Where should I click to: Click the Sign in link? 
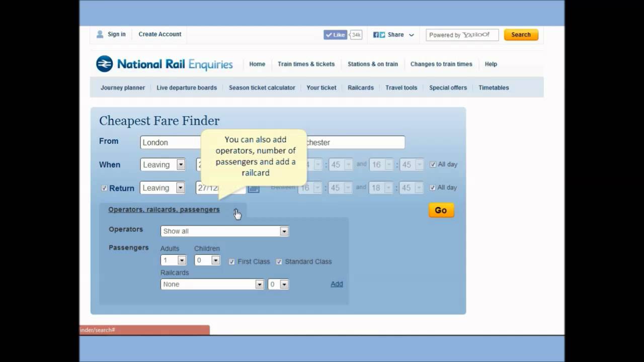coord(117,34)
